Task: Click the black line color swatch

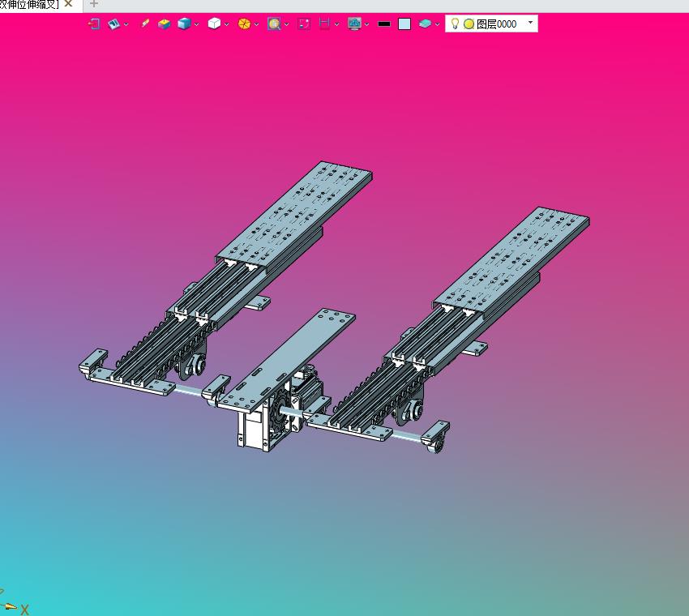Action: [384, 24]
